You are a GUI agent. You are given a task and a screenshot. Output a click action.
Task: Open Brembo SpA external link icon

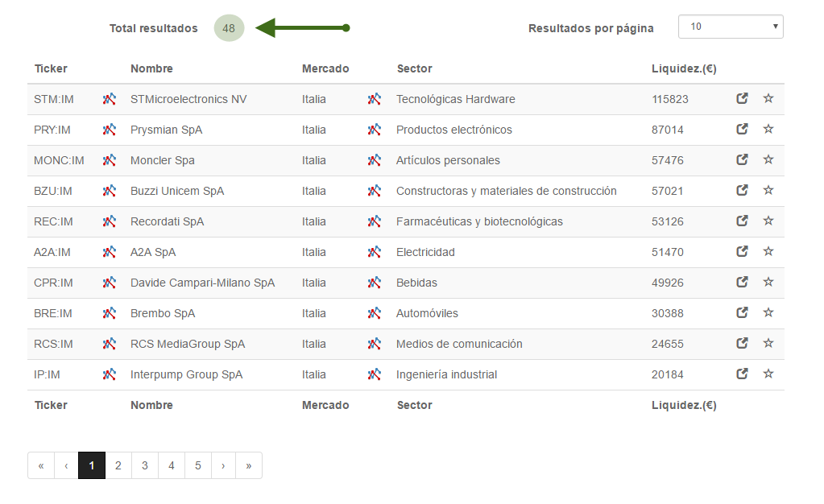pos(742,312)
